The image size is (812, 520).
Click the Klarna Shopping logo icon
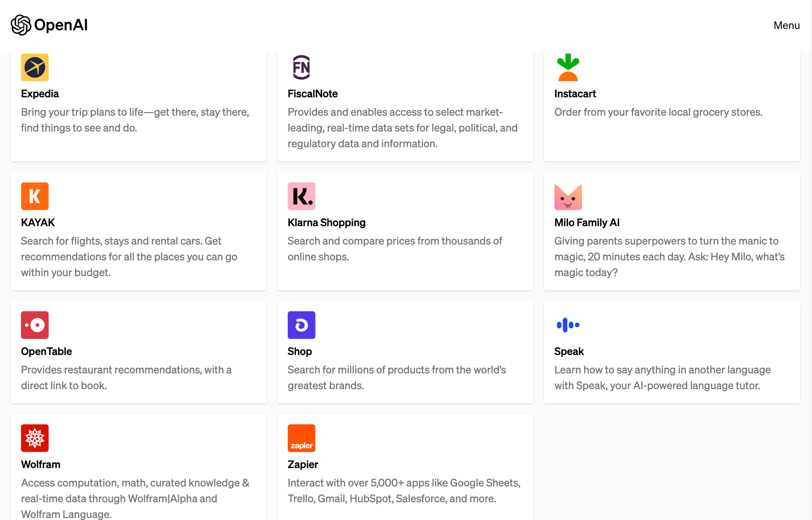coord(301,196)
